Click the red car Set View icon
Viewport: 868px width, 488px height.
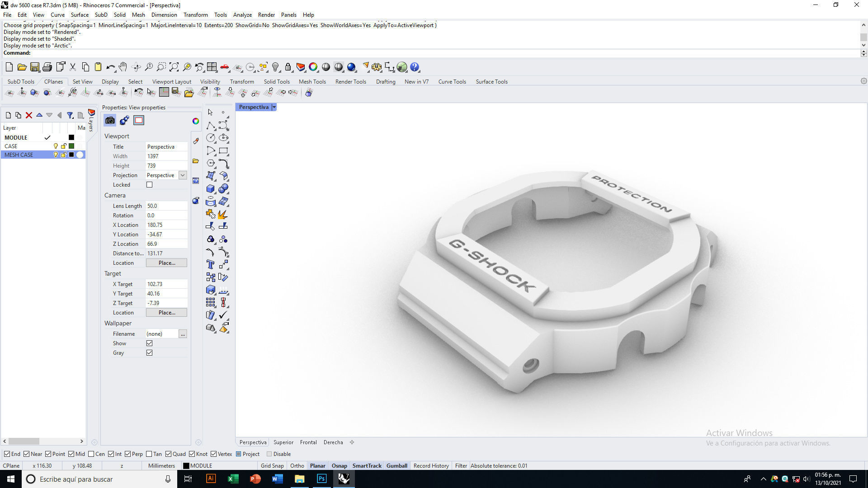[225, 67]
